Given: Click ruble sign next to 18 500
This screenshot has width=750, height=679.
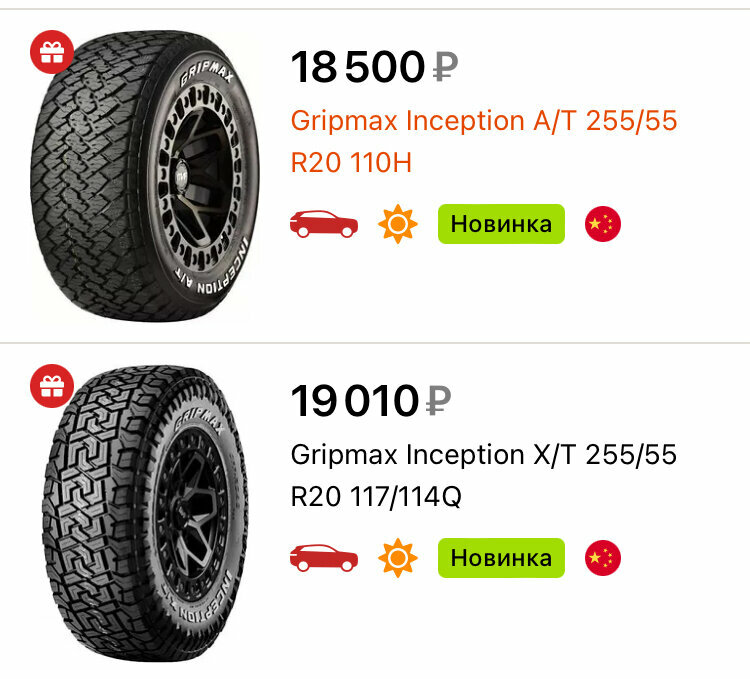Looking at the screenshot, I should tap(446, 68).
